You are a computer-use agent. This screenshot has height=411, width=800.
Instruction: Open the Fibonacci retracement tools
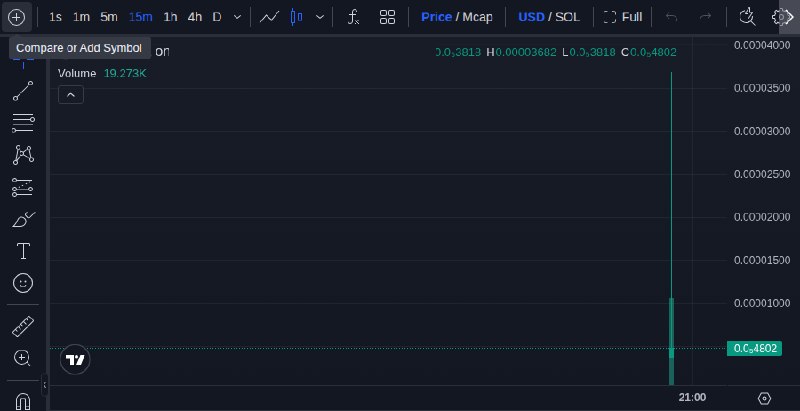click(23, 123)
